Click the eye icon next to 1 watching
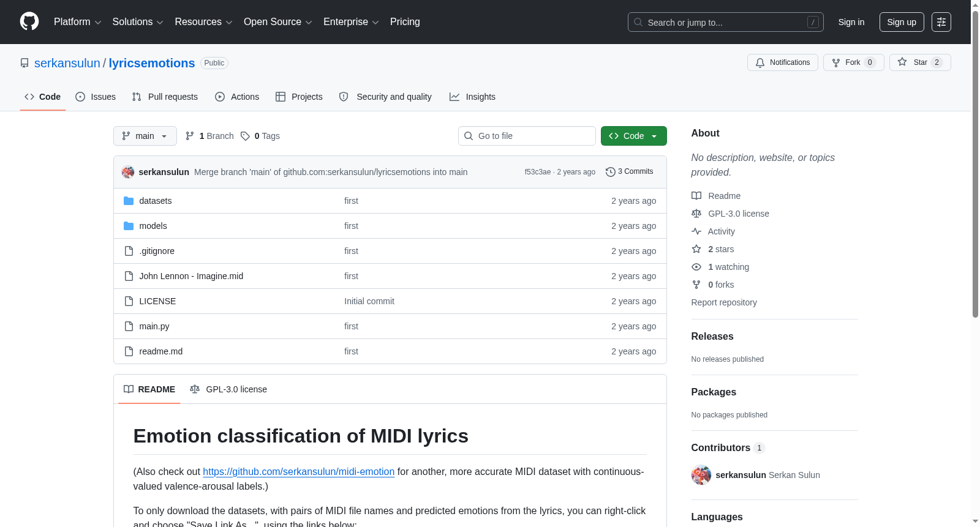The height and width of the screenshot is (527, 980). (696, 267)
